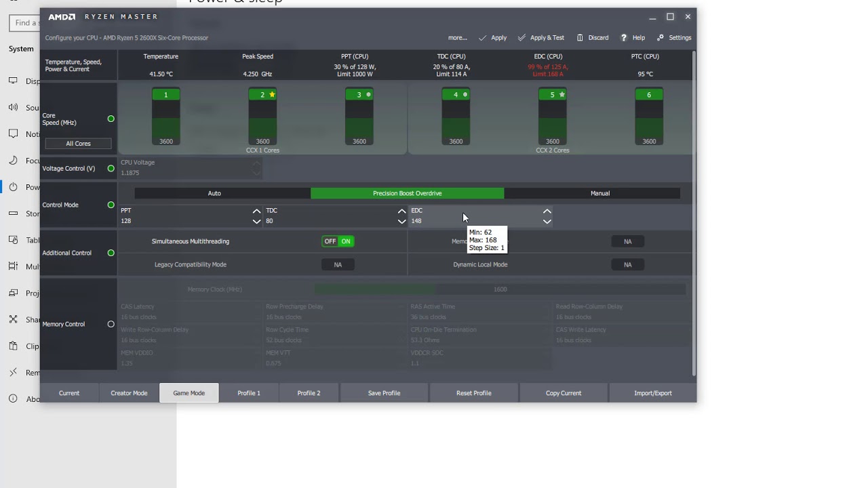Select core 2 with gold star
The width and height of the screenshot is (868, 488).
pyautogui.click(x=262, y=117)
